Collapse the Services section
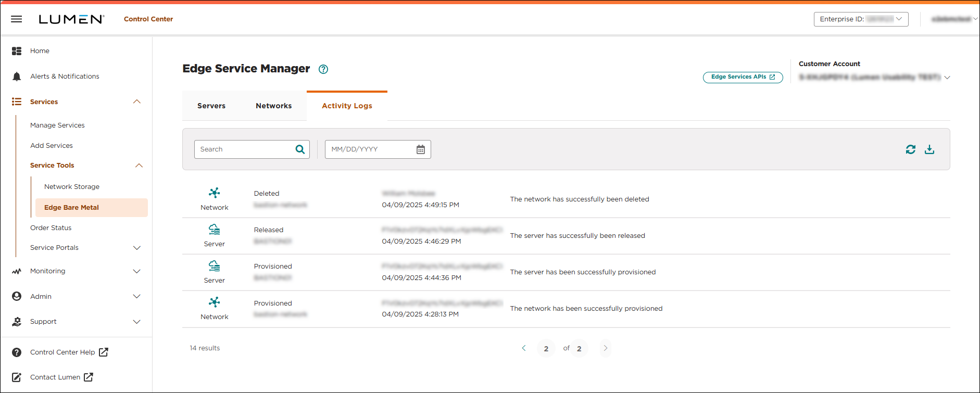Viewport: 980px width, 393px height. pyautogui.click(x=137, y=102)
